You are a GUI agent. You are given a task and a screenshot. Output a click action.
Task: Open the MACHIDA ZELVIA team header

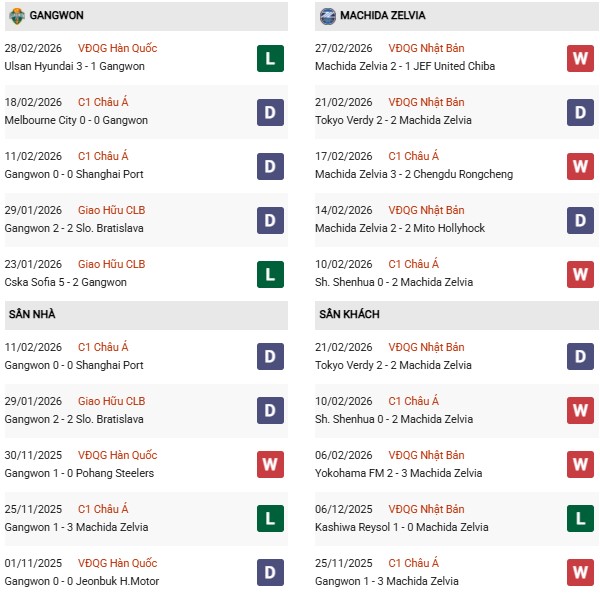[x=382, y=16]
